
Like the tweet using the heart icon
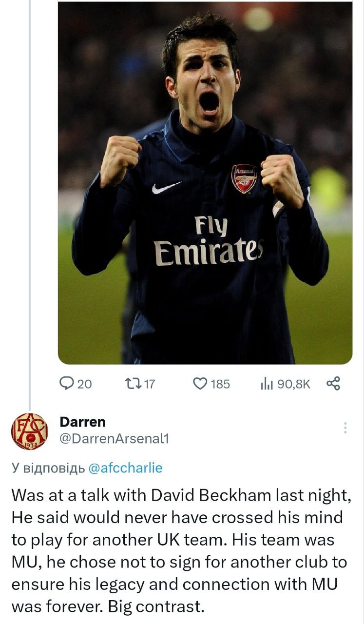click(200, 384)
